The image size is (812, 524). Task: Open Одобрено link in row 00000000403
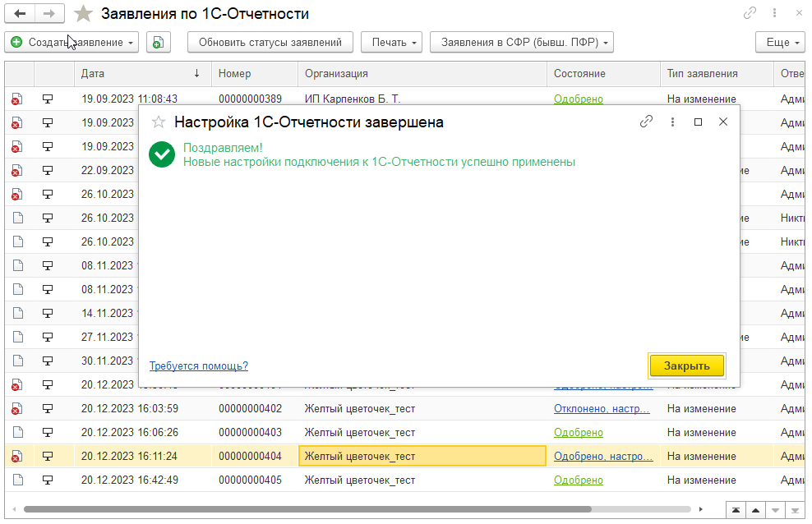click(x=579, y=433)
